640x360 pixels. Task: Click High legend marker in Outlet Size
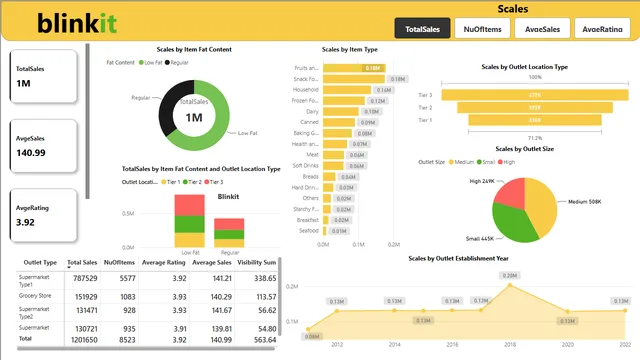point(500,162)
